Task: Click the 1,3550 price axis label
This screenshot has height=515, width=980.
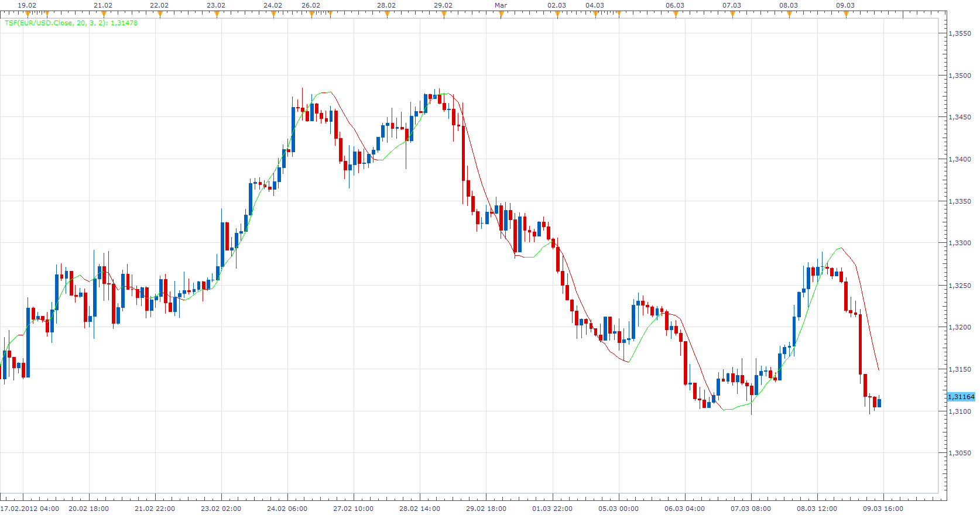Action: click(x=960, y=33)
